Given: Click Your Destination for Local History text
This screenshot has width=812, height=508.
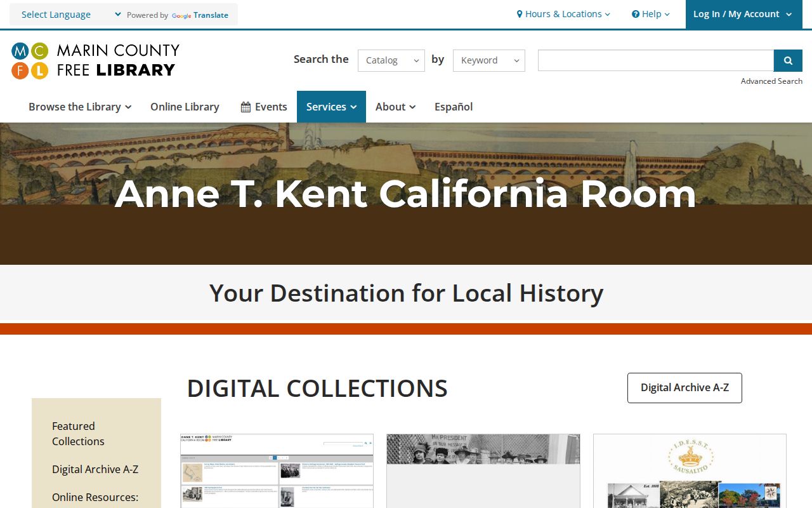Looking at the screenshot, I should 406,293.
